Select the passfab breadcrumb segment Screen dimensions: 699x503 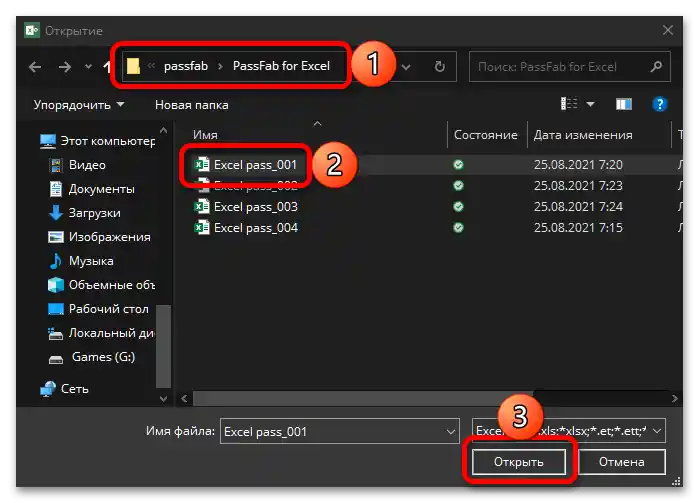(x=186, y=66)
